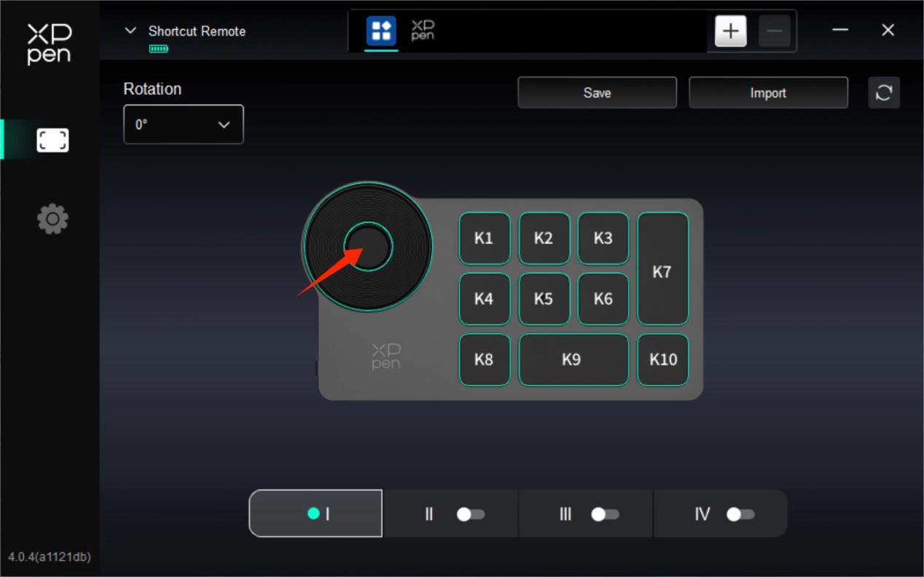Image resolution: width=924 pixels, height=577 pixels.
Task: Turn on group IV toggle switch
Action: [740, 514]
